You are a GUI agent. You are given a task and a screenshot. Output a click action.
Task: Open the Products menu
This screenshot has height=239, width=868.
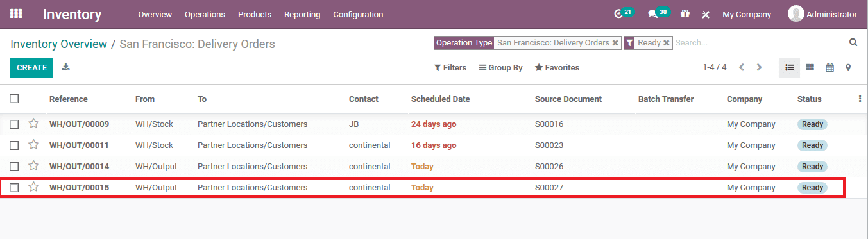pos(255,14)
